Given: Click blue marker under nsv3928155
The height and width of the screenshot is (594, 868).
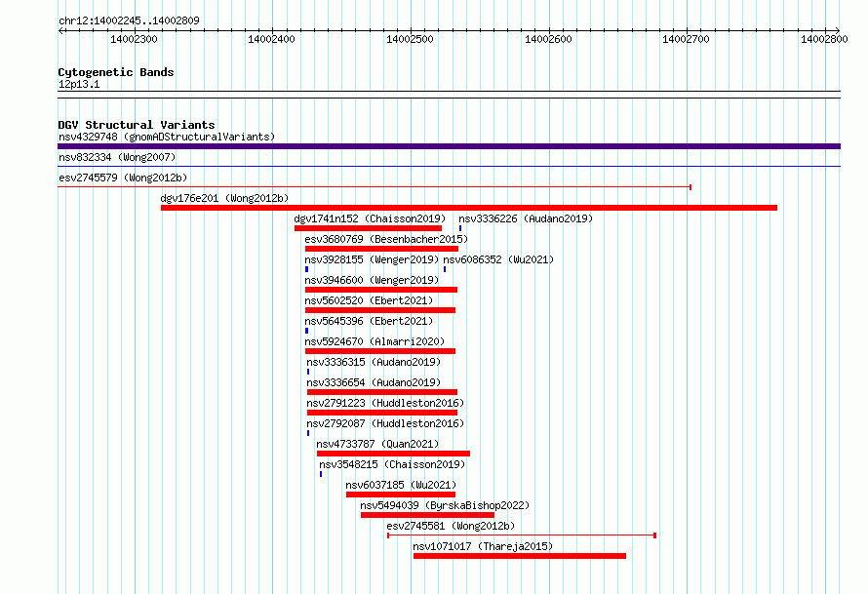Looking at the screenshot, I should [x=306, y=269].
